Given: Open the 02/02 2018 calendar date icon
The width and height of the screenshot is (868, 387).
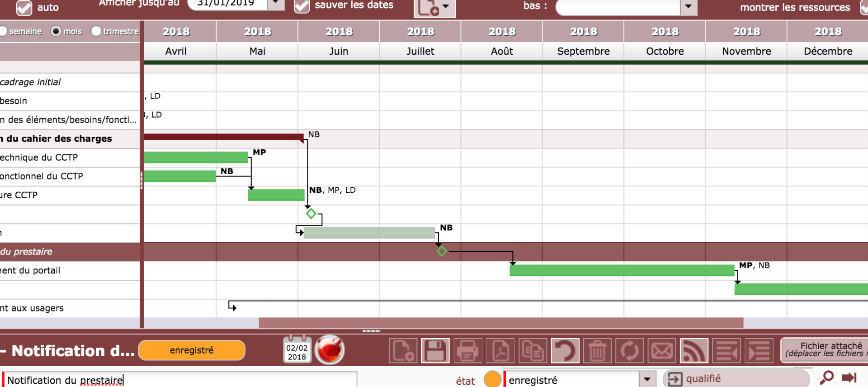Looking at the screenshot, I should (297, 350).
